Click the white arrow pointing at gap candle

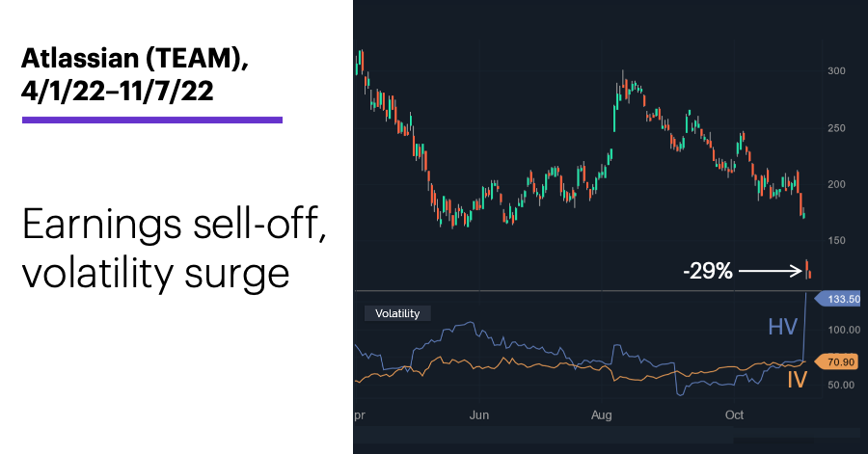point(771,271)
